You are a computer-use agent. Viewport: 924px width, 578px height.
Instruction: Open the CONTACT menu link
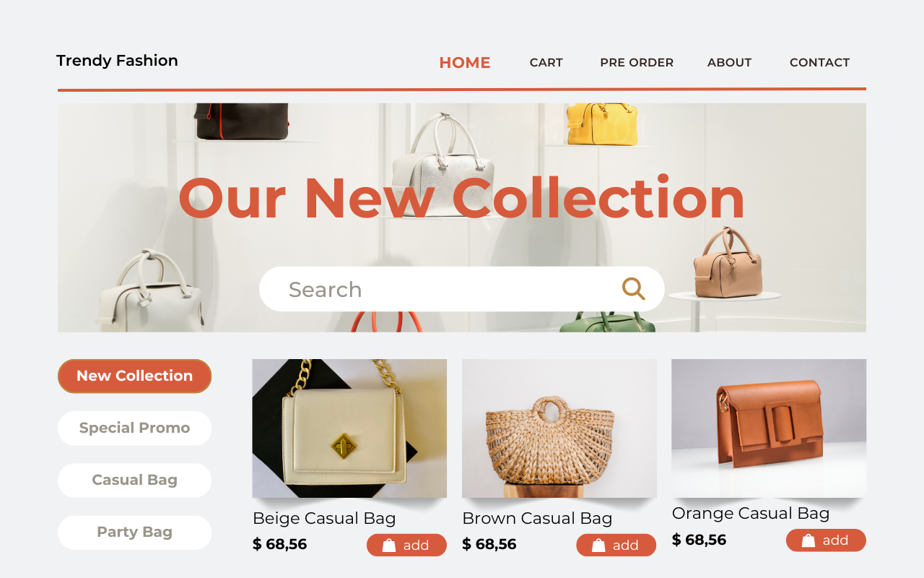tap(819, 63)
